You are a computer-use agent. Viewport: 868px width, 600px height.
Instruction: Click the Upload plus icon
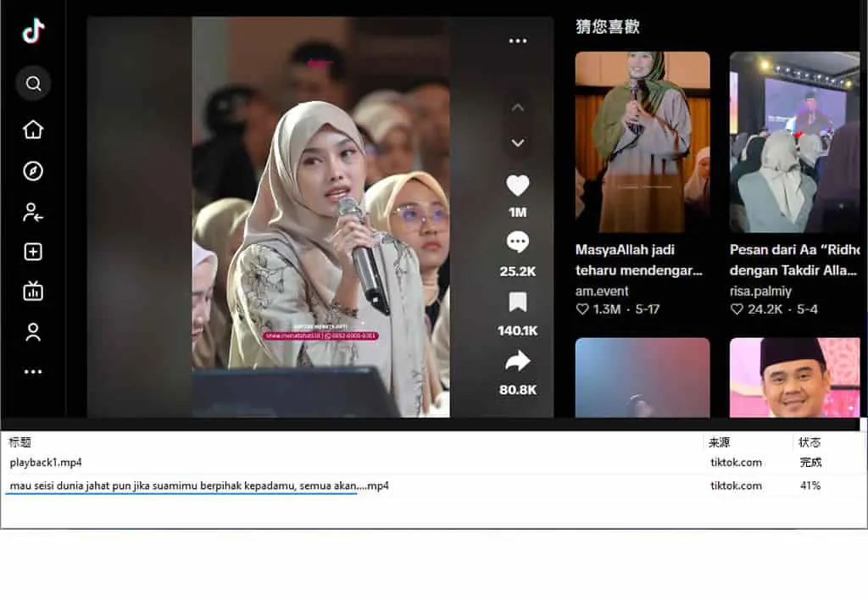pos(33,252)
